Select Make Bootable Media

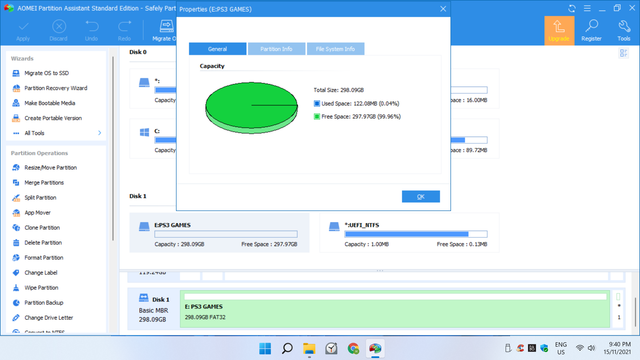click(49, 103)
